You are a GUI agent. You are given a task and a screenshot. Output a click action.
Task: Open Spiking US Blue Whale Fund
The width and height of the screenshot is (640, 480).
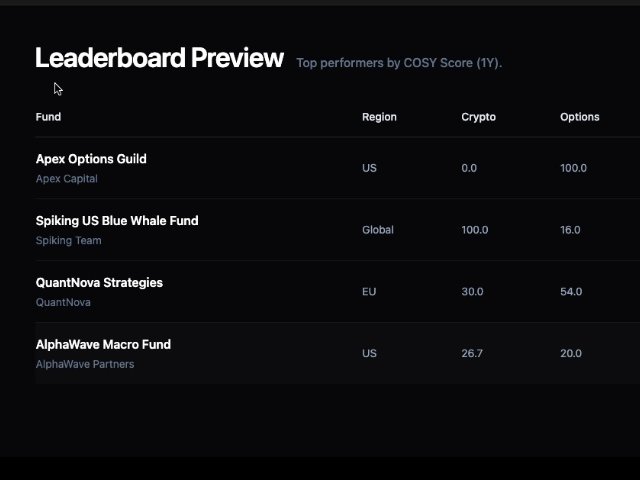tap(117, 221)
